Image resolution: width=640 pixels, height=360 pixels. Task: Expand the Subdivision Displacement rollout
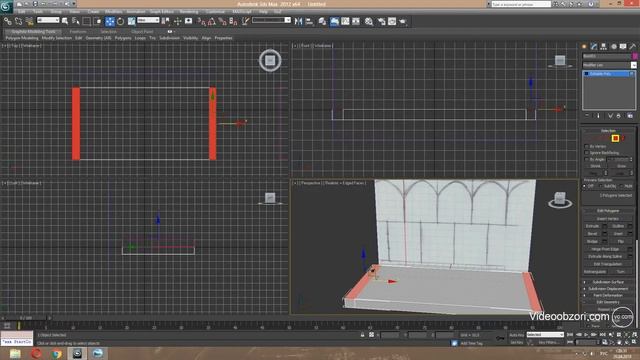(x=608, y=289)
